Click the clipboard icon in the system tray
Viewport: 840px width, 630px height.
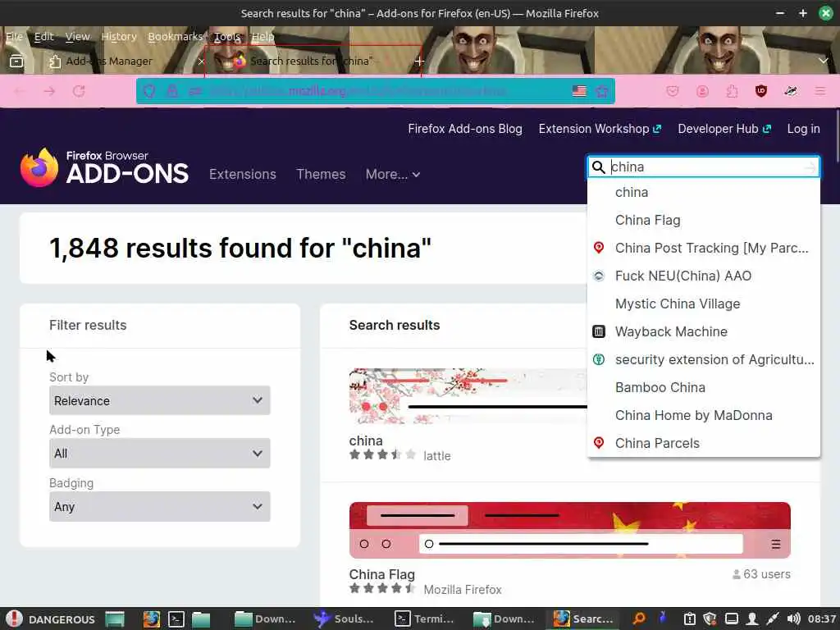[690, 619]
